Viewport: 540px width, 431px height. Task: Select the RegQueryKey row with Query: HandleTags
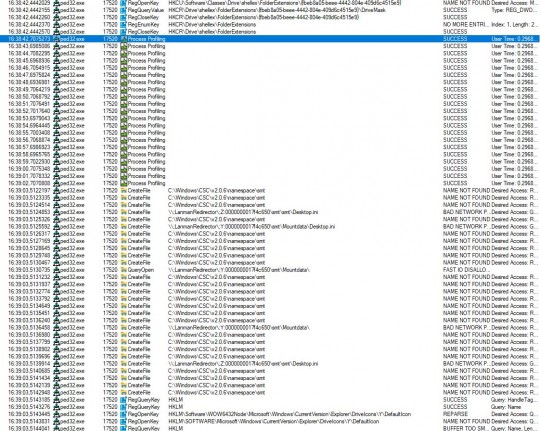point(270,400)
